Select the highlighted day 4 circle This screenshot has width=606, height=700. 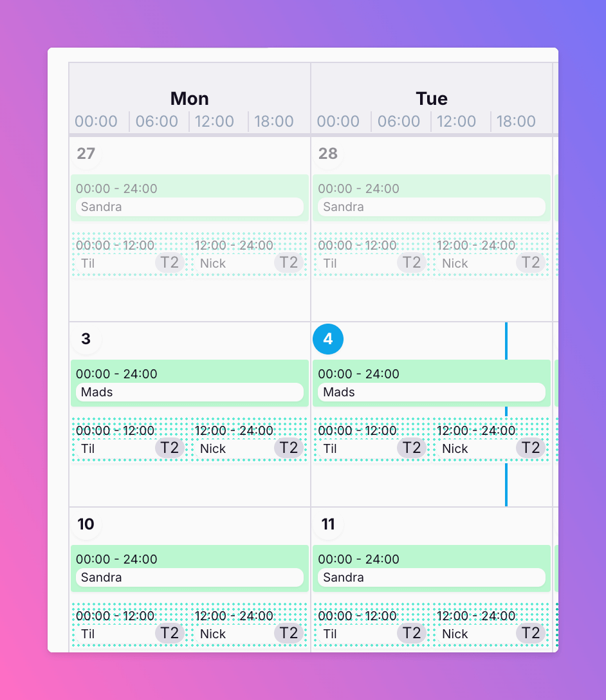(x=328, y=339)
